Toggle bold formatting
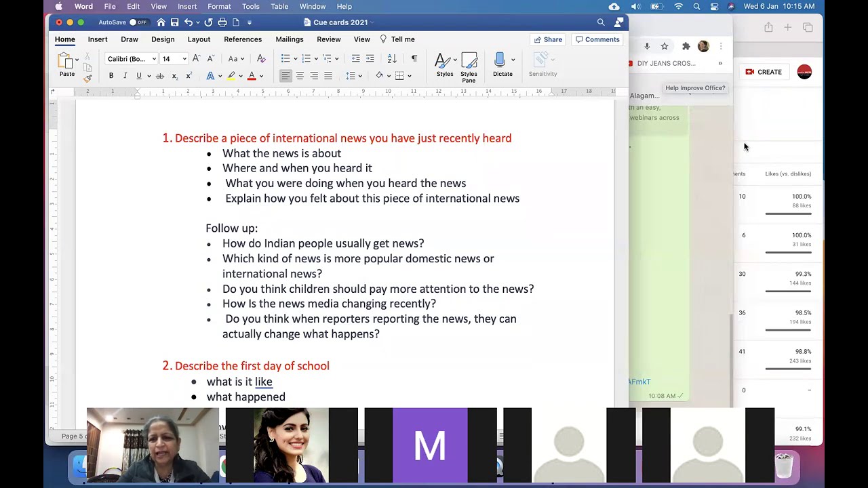Image resolution: width=868 pixels, height=488 pixels. (x=111, y=76)
